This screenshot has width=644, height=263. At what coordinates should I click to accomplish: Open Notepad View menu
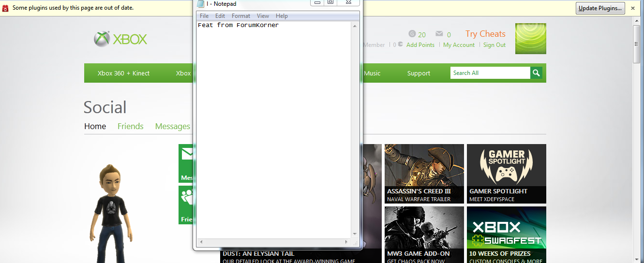tap(263, 16)
